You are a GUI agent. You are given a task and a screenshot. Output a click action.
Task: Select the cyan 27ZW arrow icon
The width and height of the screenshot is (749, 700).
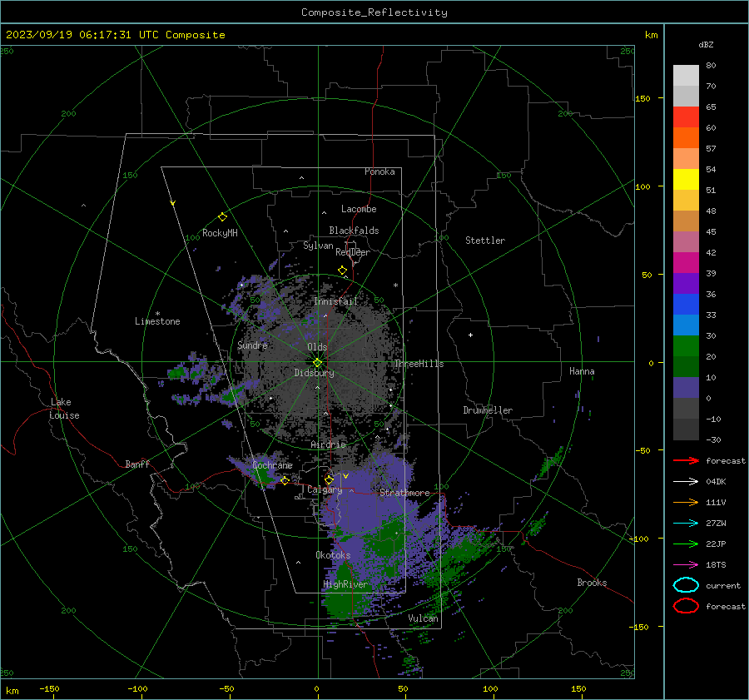pos(686,524)
